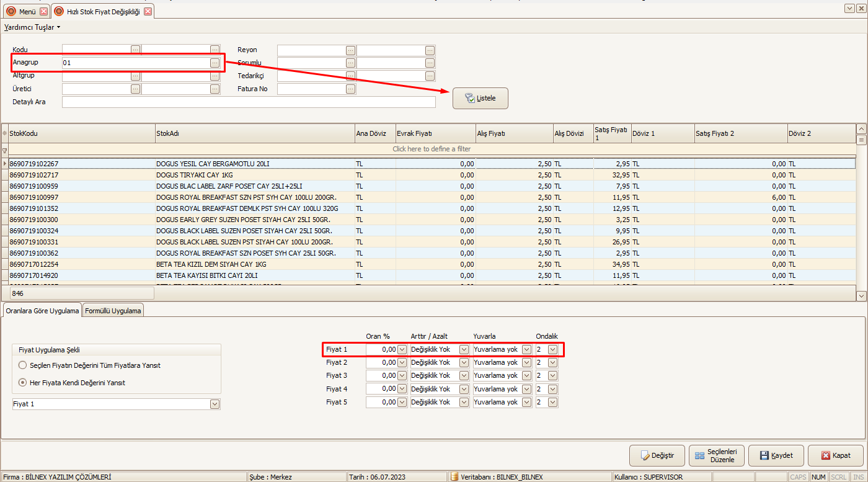Open second Sorumlu lookup ellipsis button

point(430,63)
